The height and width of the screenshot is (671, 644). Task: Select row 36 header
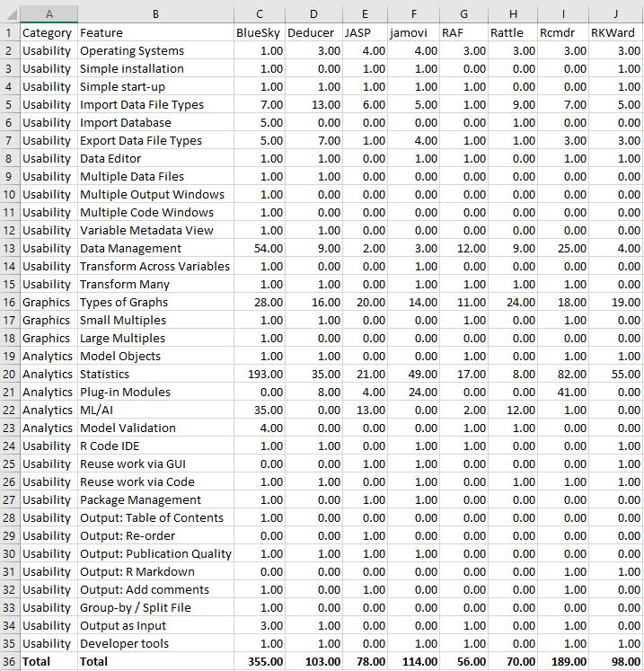pos(9,662)
